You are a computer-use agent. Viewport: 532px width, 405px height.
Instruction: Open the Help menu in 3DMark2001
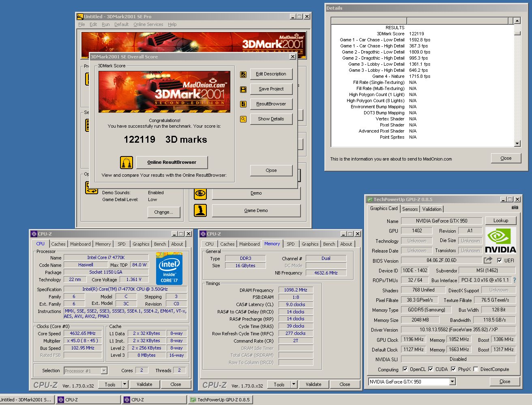[x=172, y=24]
